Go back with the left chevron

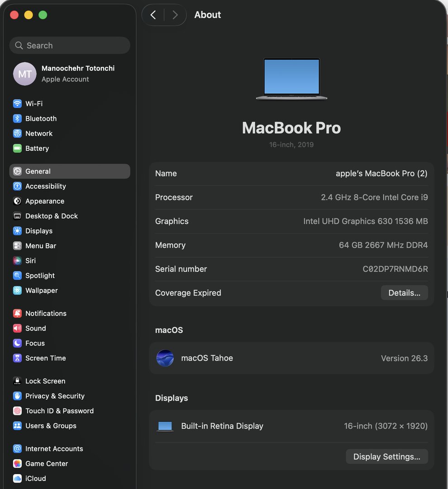[x=153, y=14]
